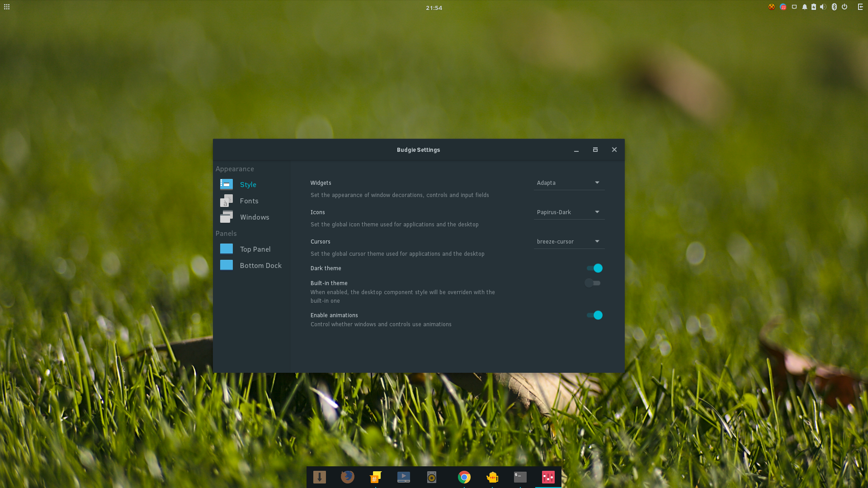Enable the Built-in theme switch
This screenshot has width=868, height=488.
pos(593,283)
